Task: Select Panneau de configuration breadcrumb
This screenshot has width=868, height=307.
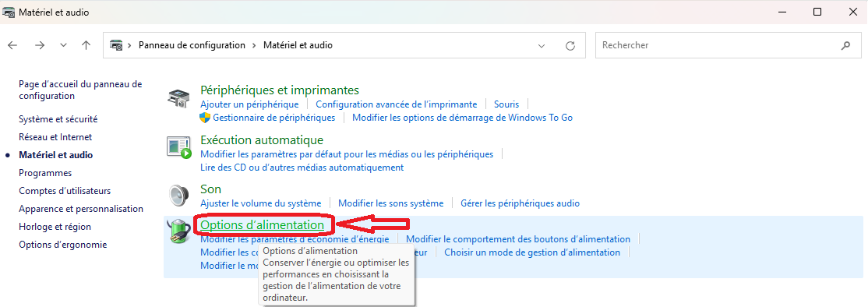Action: coord(192,45)
